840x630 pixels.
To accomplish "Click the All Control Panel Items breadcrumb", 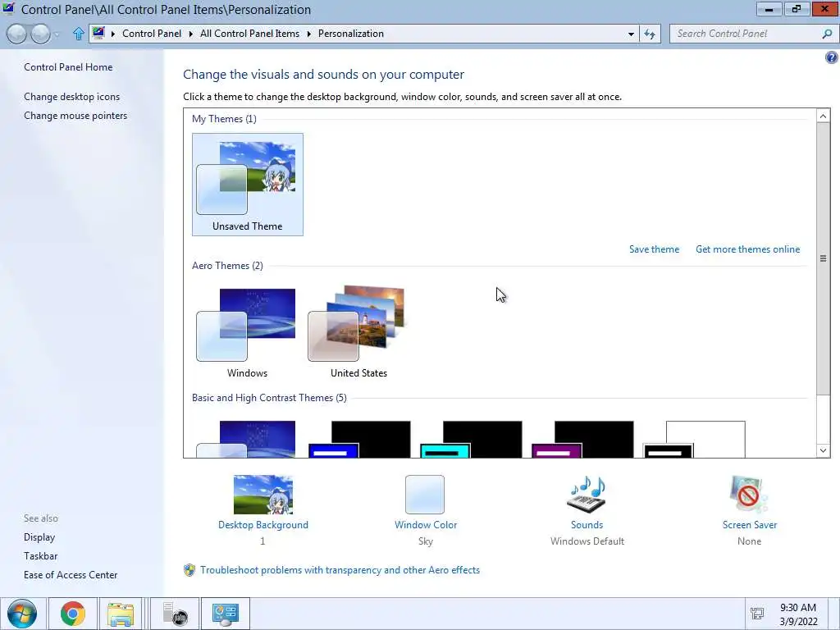I will [249, 33].
